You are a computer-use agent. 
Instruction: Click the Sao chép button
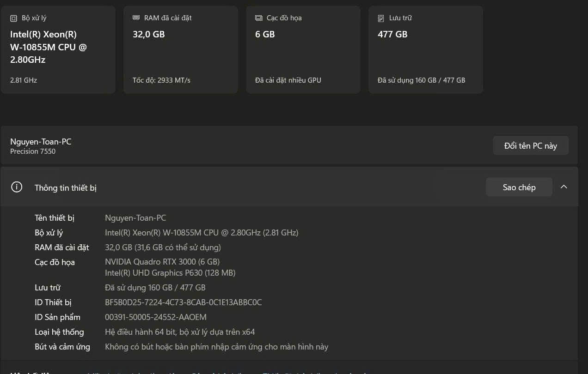(x=519, y=187)
